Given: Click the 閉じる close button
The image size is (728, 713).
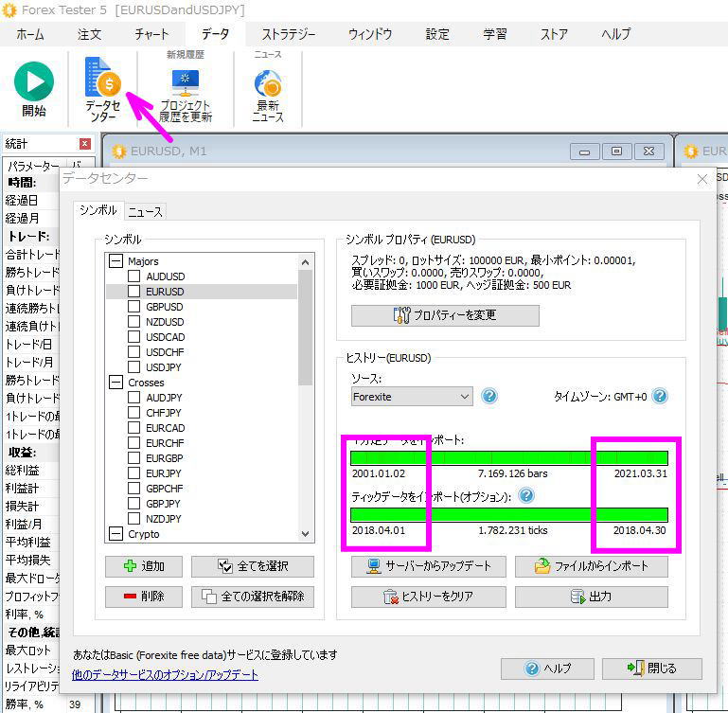Looking at the screenshot, I should [x=652, y=668].
